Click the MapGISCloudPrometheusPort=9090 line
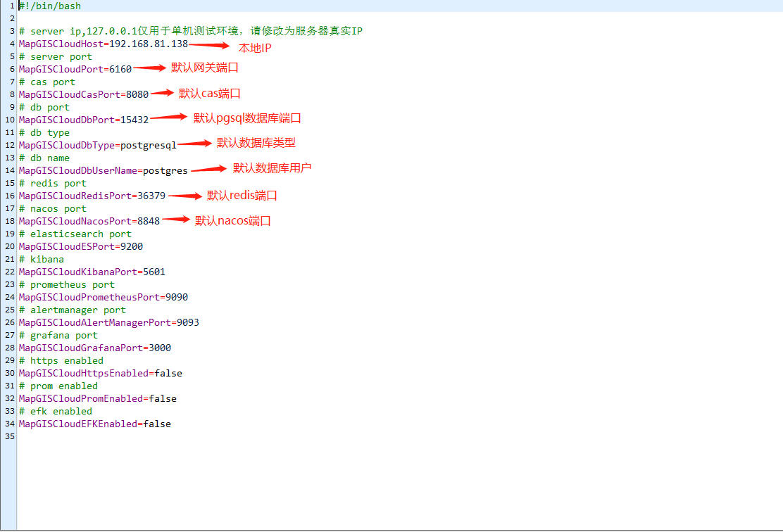 (x=104, y=297)
